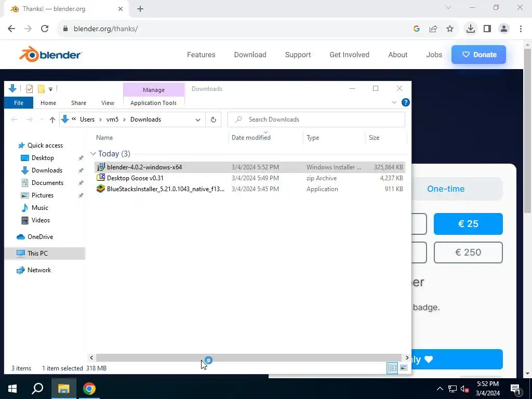
Task: Click Chrome's back arrow button
Action: point(11,29)
